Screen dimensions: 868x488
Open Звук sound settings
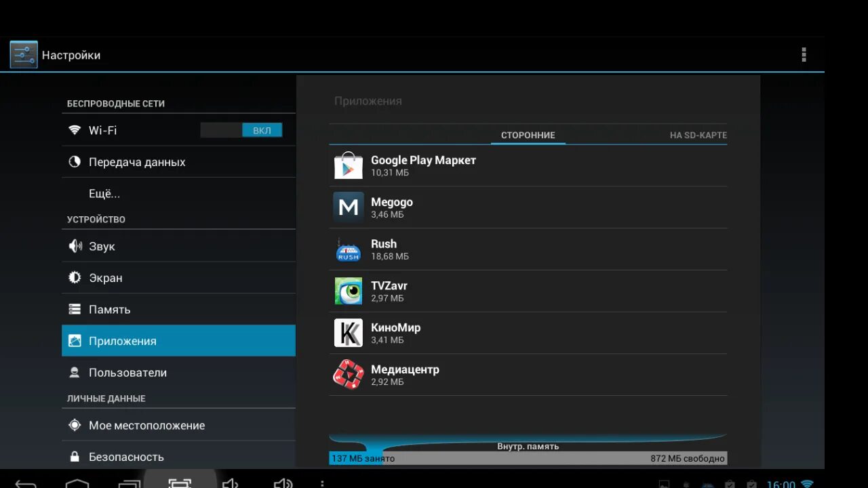(x=178, y=246)
